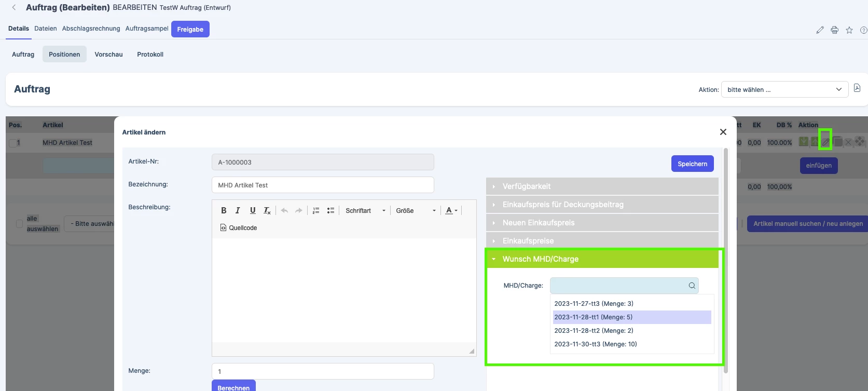Click the printer icon in page header
The width and height of the screenshot is (868, 391).
[x=834, y=30]
